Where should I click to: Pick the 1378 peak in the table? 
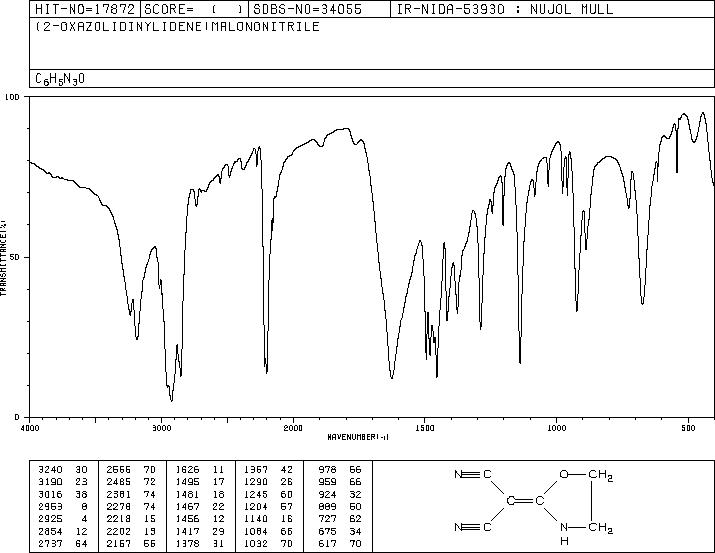tap(200, 543)
